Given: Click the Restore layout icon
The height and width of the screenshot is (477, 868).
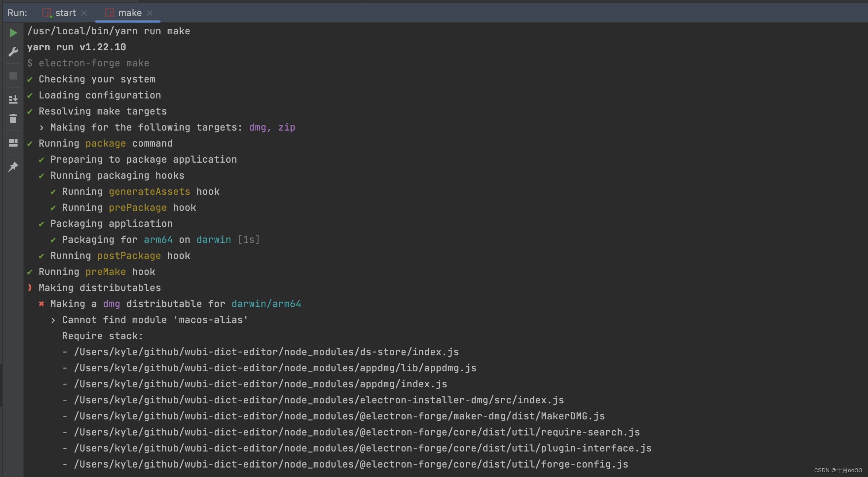Looking at the screenshot, I should click(x=13, y=143).
